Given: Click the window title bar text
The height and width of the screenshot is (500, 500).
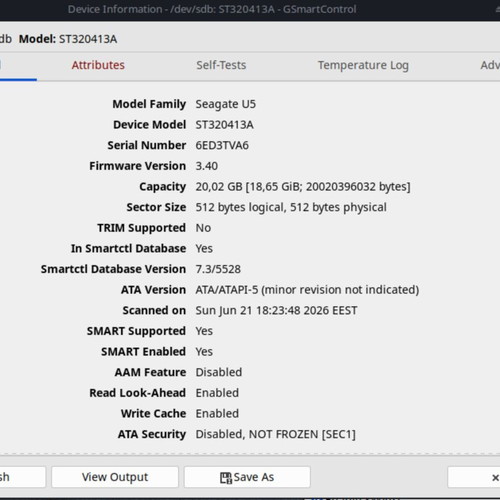Looking at the screenshot, I should click(x=212, y=9).
